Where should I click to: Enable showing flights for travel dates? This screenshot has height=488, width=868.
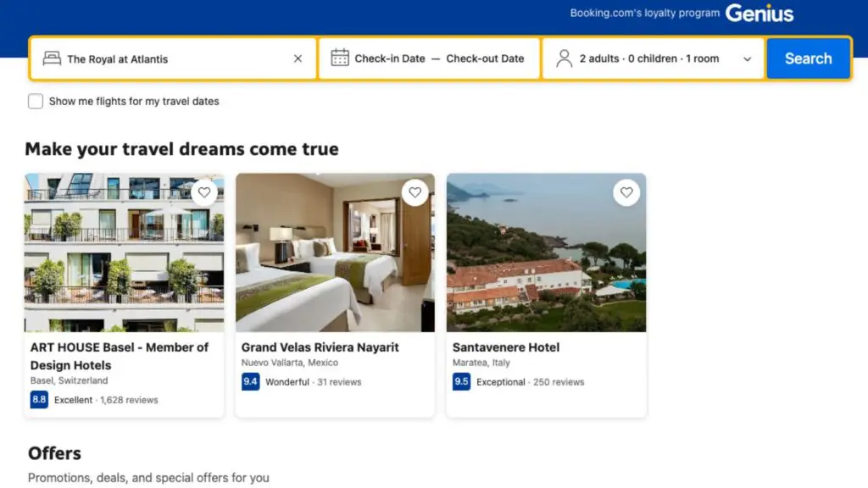click(36, 101)
